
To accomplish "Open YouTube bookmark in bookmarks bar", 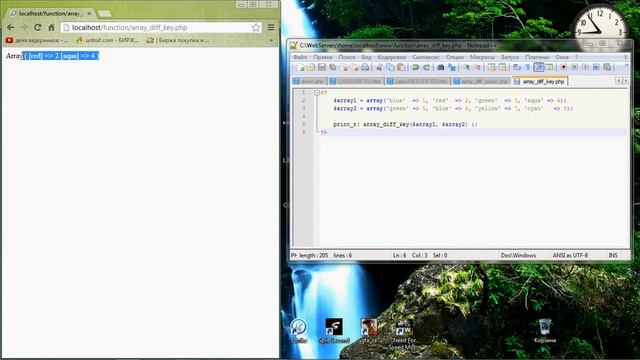I will point(37,40).
